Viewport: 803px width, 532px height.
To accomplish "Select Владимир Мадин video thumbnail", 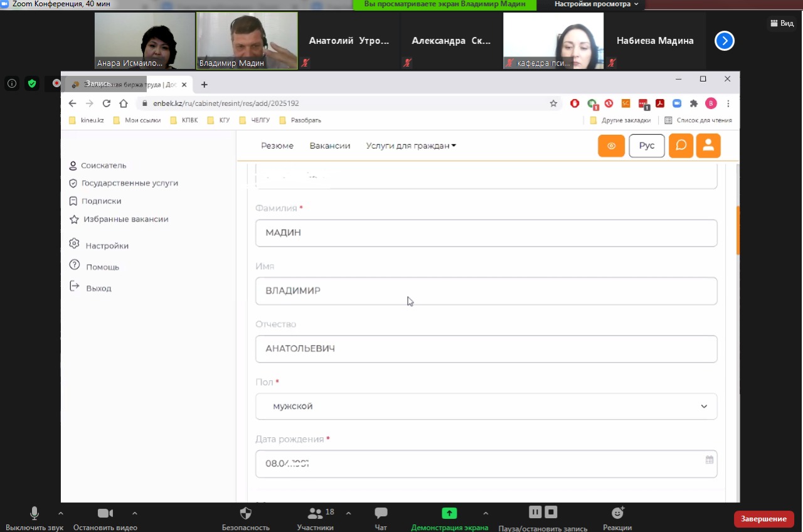I will (x=247, y=41).
